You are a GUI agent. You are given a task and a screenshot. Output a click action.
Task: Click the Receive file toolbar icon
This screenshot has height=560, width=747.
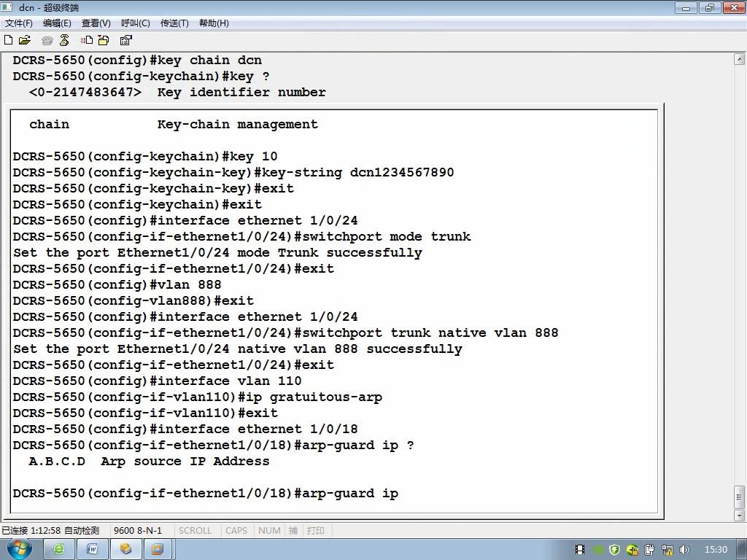pos(104,40)
